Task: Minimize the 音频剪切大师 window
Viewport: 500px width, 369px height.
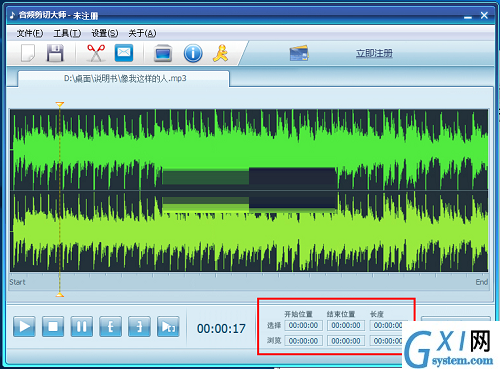Action: (x=468, y=16)
